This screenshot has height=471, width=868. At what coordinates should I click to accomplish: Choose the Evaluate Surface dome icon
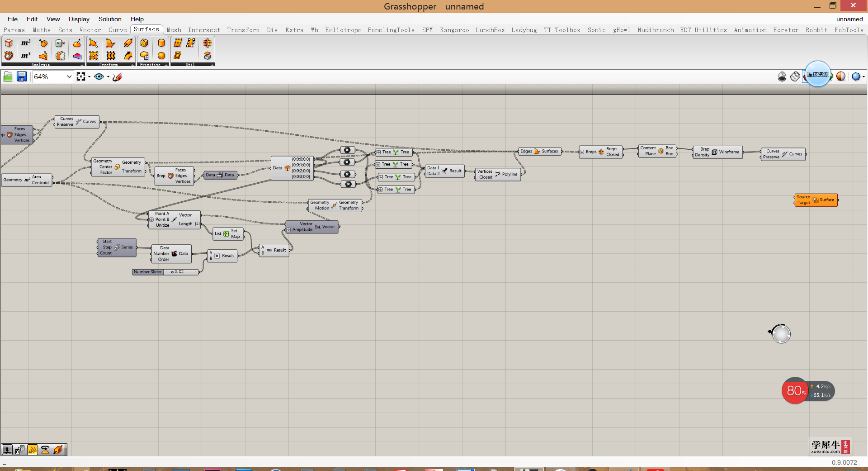(77, 43)
